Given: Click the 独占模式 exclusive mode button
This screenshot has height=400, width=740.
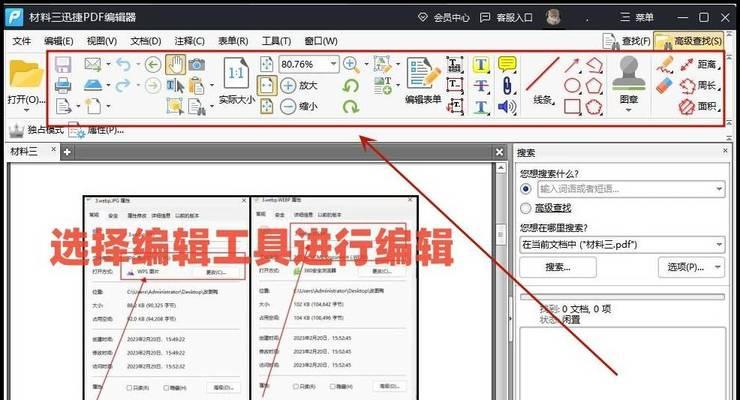Looking at the screenshot, I should coord(36,130).
